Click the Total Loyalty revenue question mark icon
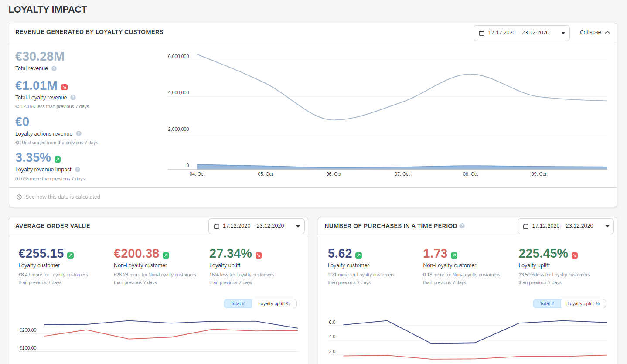This screenshot has width=627, height=364. point(72,97)
